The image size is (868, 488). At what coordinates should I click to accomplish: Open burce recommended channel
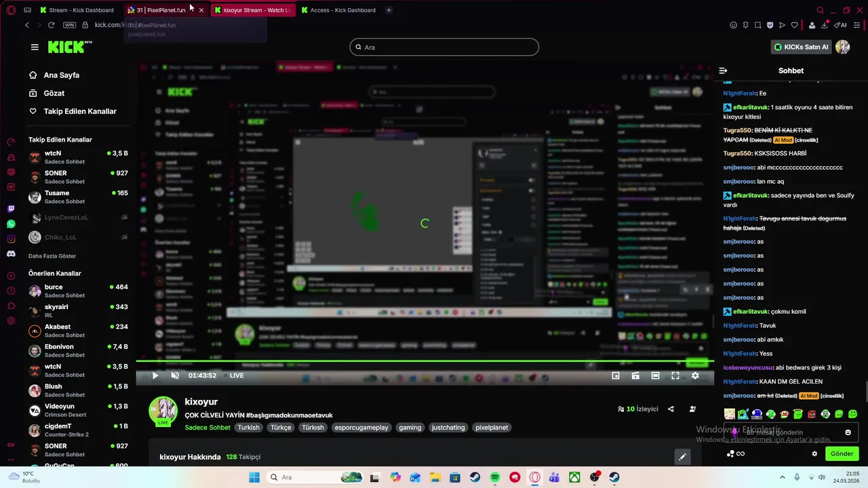coord(78,291)
